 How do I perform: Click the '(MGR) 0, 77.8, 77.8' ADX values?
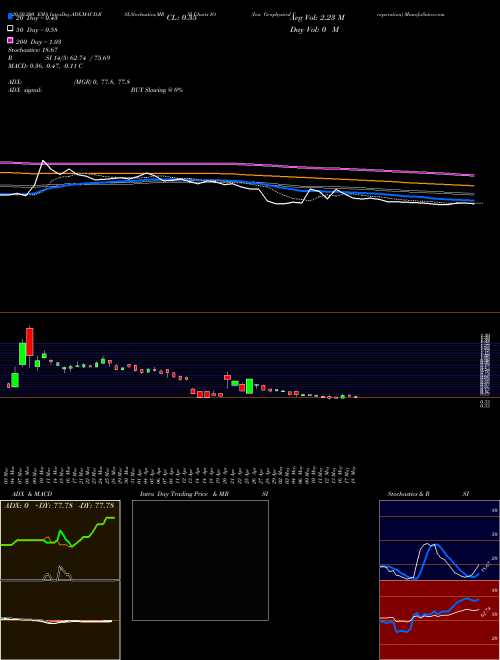pyautogui.click(x=101, y=82)
